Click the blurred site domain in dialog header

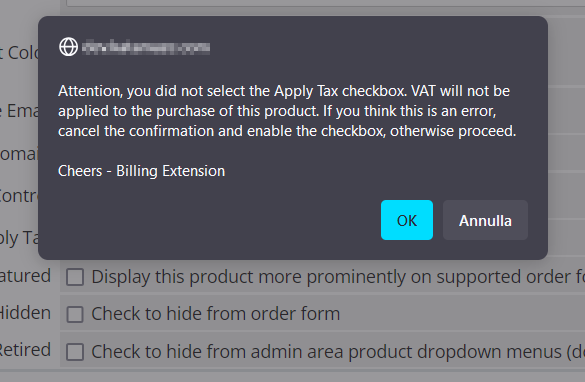click(146, 47)
